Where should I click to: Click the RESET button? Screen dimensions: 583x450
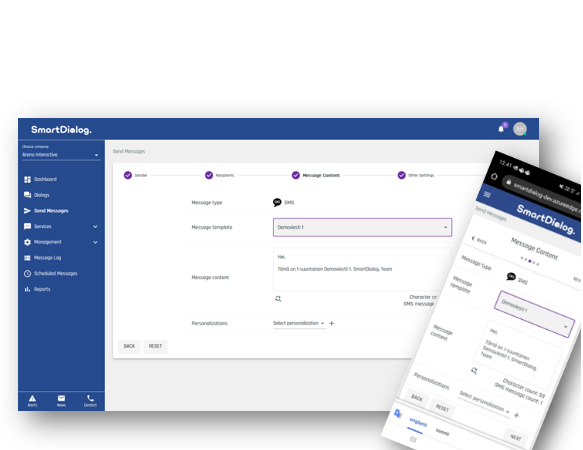pyautogui.click(x=155, y=346)
